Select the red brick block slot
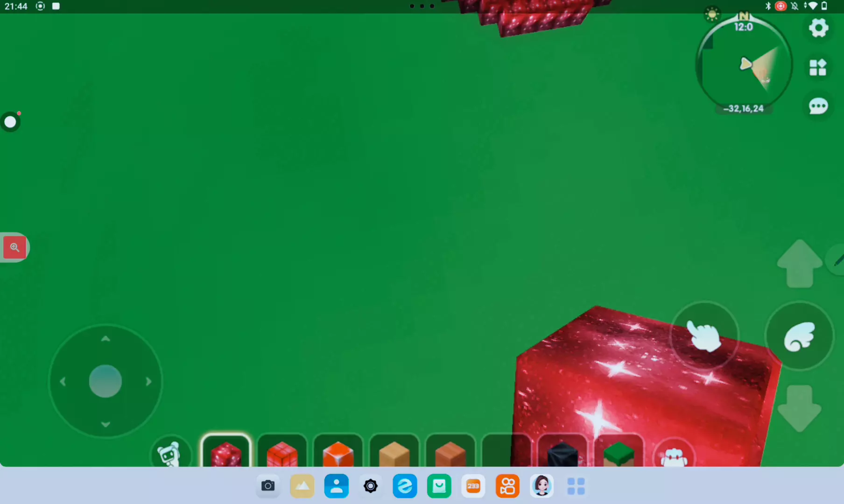The height and width of the screenshot is (504, 844). point(282,452)
